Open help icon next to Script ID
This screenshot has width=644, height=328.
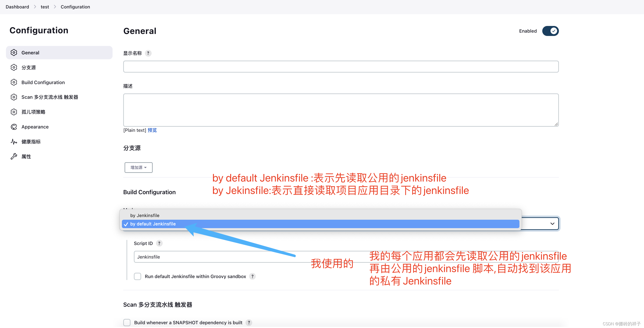159,243
